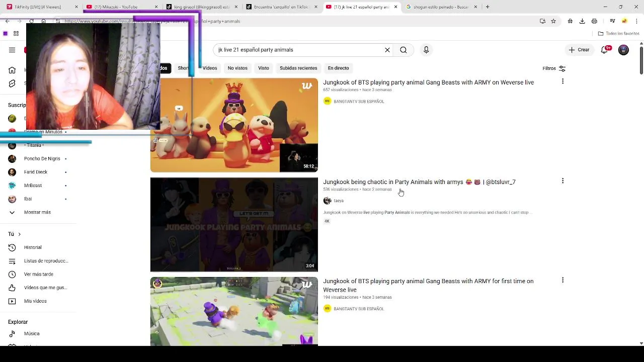644x362 pixels.
Task: Open the Ibai subscription
Action: [x=38, y=199]
